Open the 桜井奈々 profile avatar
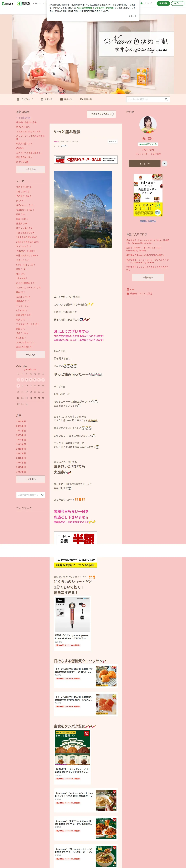Screen dimensions: 186x868 click(148, 125)
